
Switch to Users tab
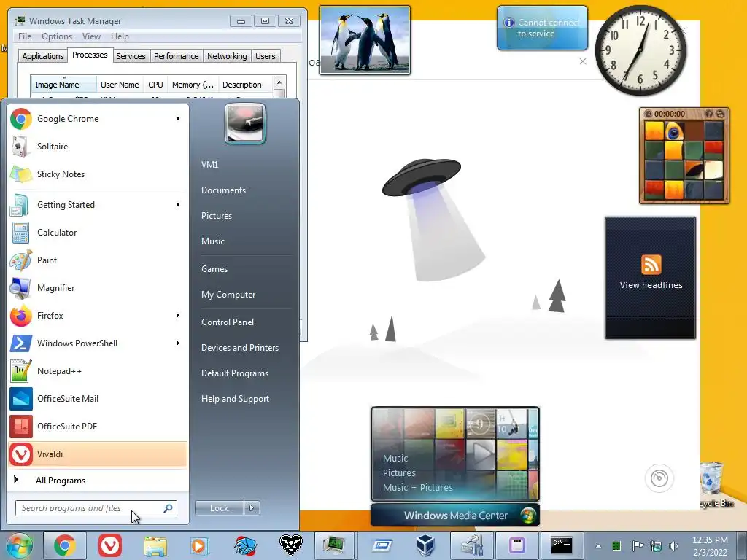click(265, 56)
